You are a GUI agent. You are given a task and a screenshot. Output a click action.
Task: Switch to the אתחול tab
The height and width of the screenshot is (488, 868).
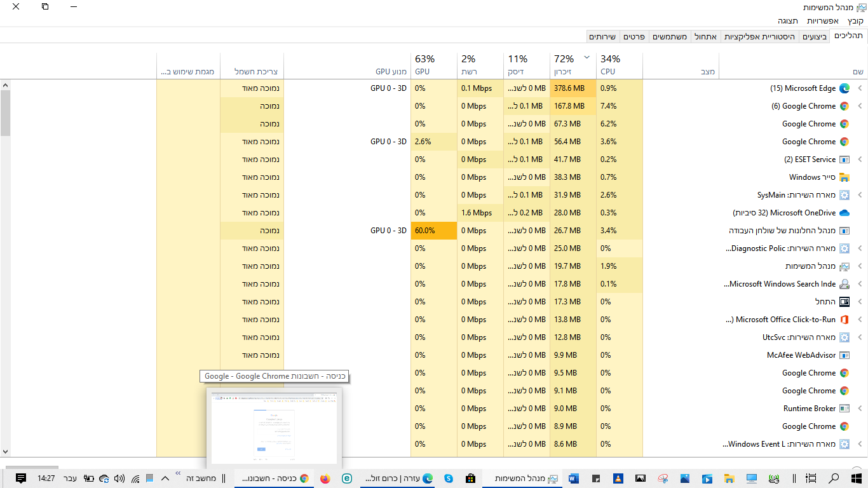tap(705, 37)
